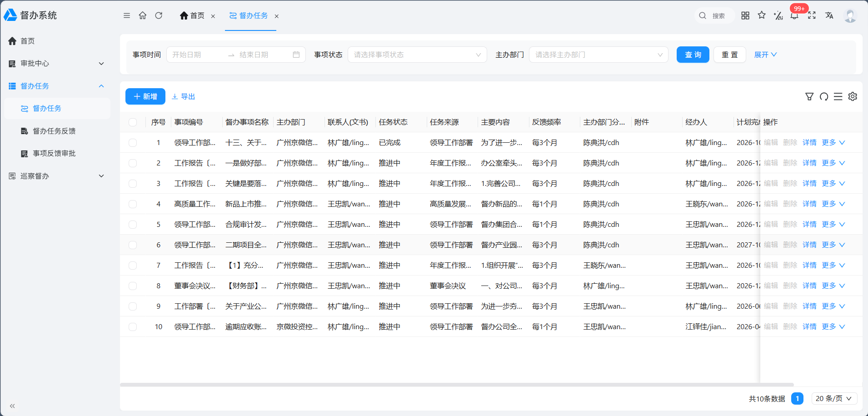Click the 新增 button
The height and width of the screenshot is (416, 868).
tap(145, 96)
